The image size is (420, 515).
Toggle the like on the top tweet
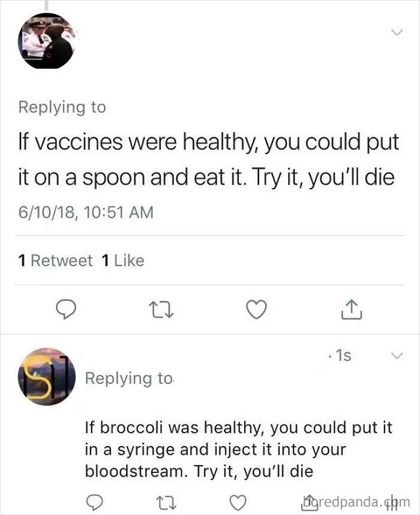257,309
